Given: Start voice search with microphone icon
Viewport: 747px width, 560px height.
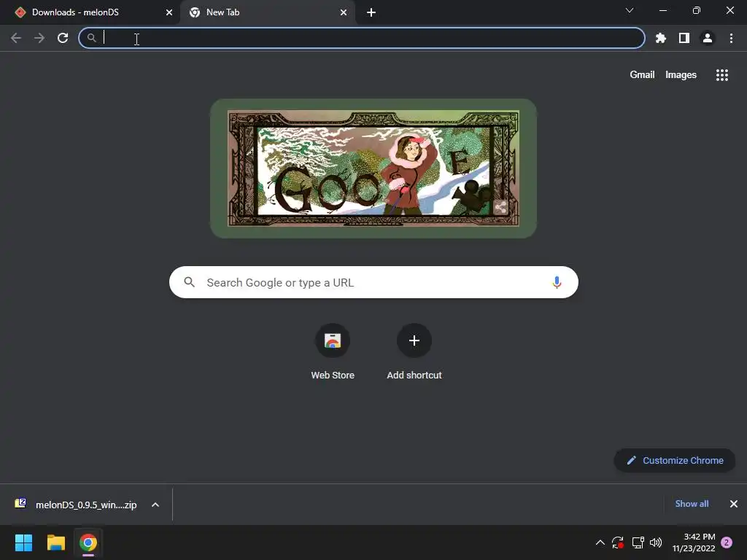Looking at the screenshot, I should tap(557, 282).
